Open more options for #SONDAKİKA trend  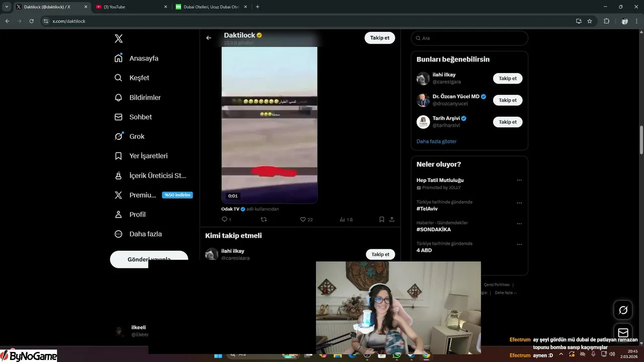pos(519,224)
